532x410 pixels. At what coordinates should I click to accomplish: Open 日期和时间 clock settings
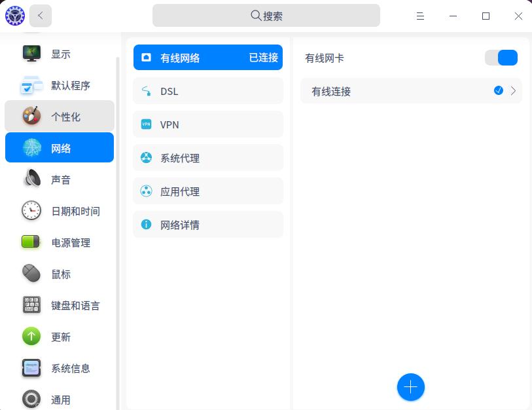click(x=31, y=211)
